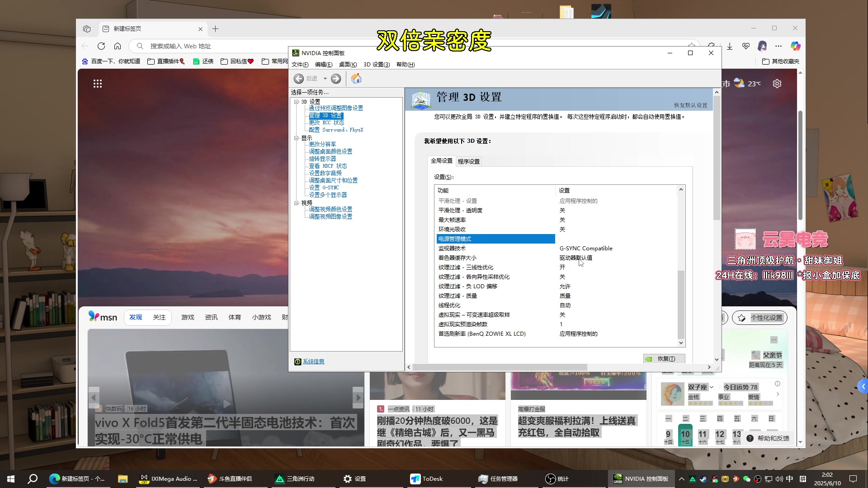Select 设置多个显示器 tree item
This screenshot has height=488, width=868.
click(x=328, y=195)
